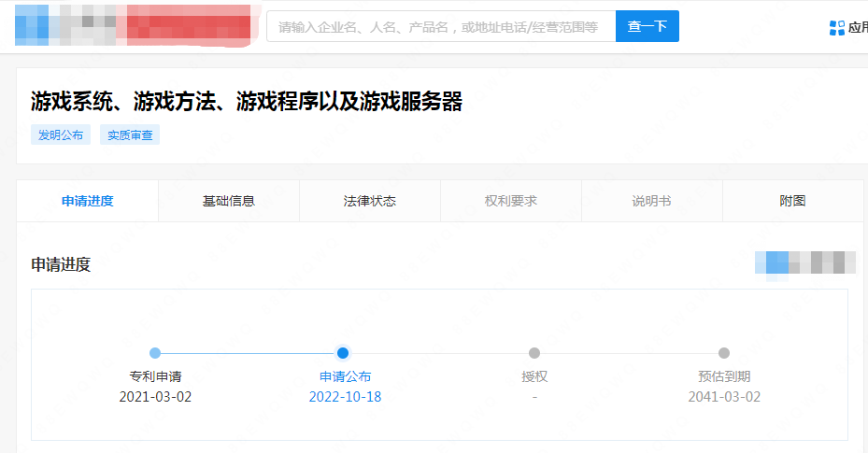Click the 实质审查 tag
The height and width of the screenshot is (453, 868).
pyautogui.click(x=130, y=135)
